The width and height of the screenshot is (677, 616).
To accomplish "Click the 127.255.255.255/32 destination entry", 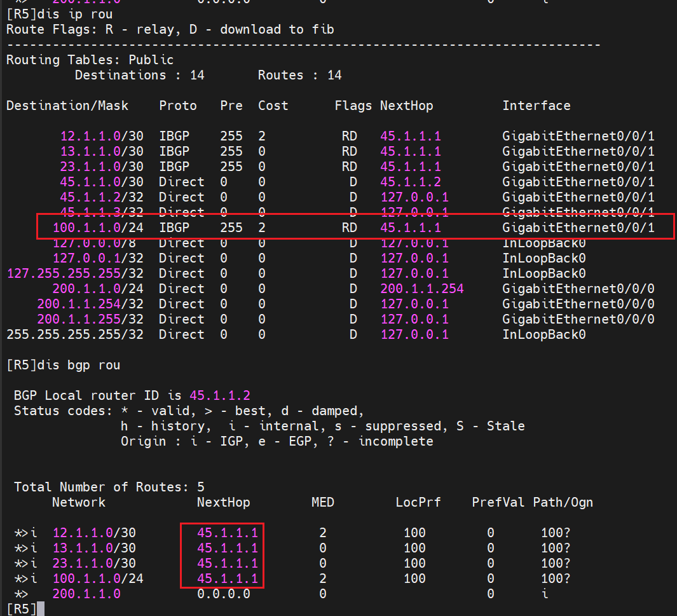I will point(75,273).
